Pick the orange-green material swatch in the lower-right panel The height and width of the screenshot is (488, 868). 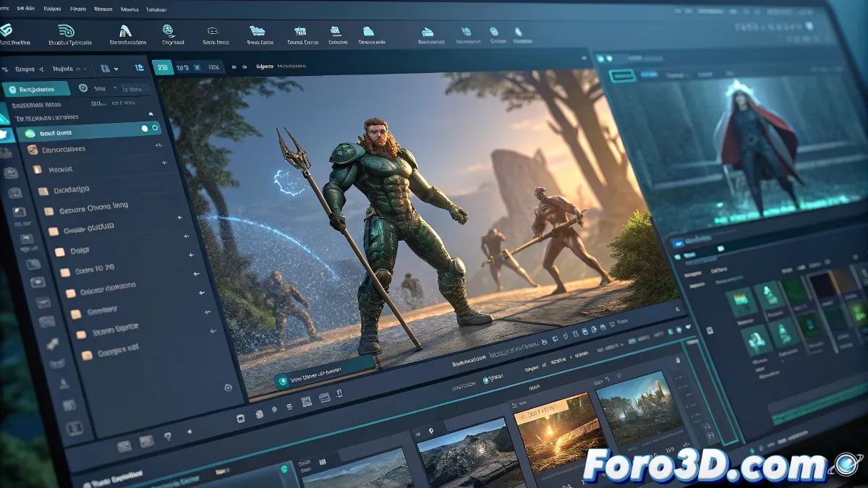point(742,301)
